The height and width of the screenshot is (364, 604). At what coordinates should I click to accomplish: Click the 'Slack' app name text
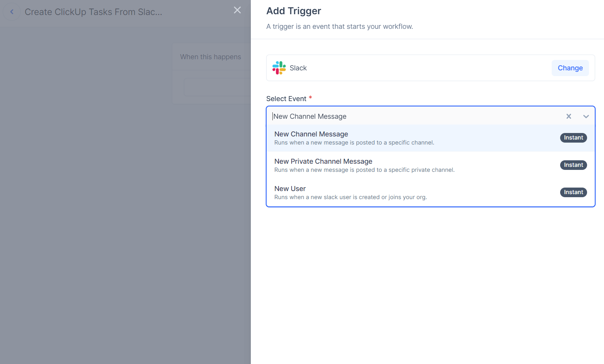coord(298,68)
